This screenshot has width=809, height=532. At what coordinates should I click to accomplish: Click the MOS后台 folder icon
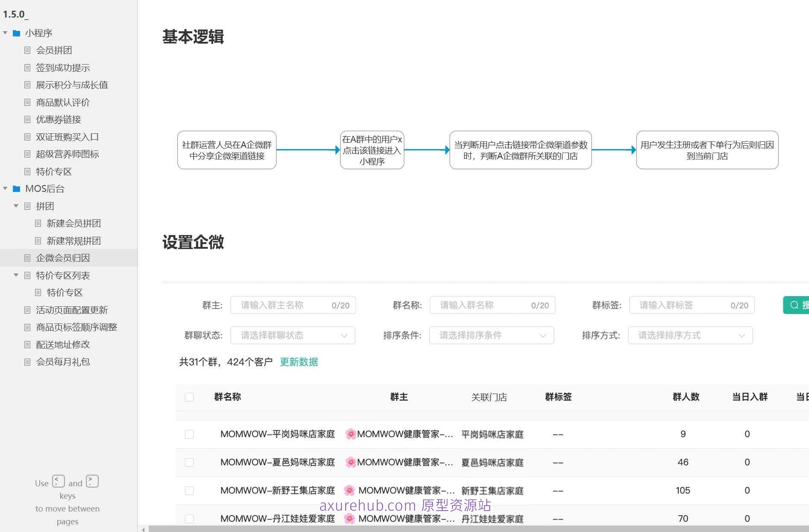pyautogui.click(x=17, y=189)
